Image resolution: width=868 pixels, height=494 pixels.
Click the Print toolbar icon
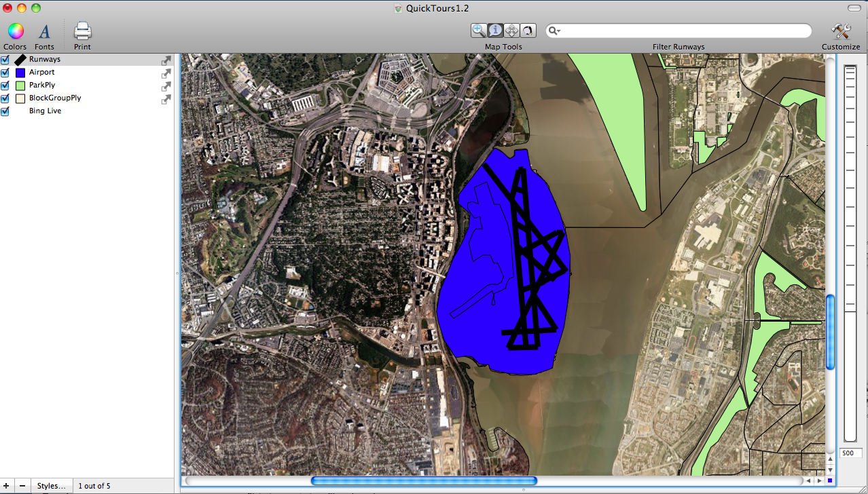click(82, 31)
